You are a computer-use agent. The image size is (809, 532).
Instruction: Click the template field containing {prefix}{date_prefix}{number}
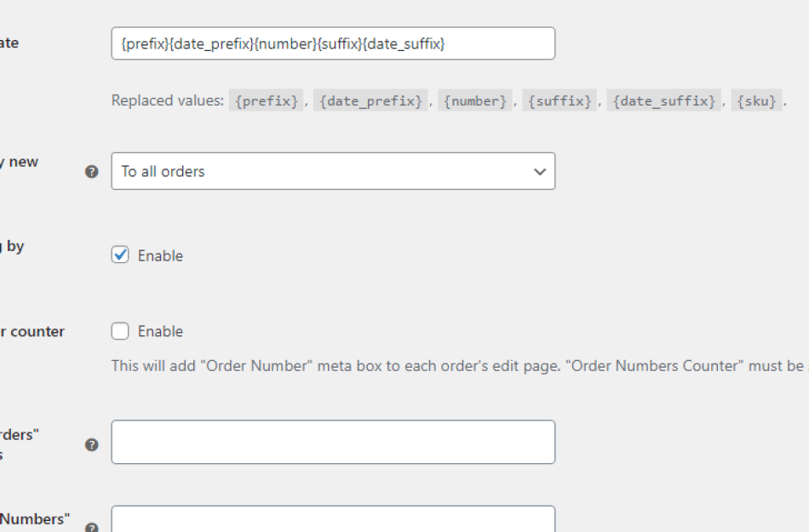click(x=332, y=43)
